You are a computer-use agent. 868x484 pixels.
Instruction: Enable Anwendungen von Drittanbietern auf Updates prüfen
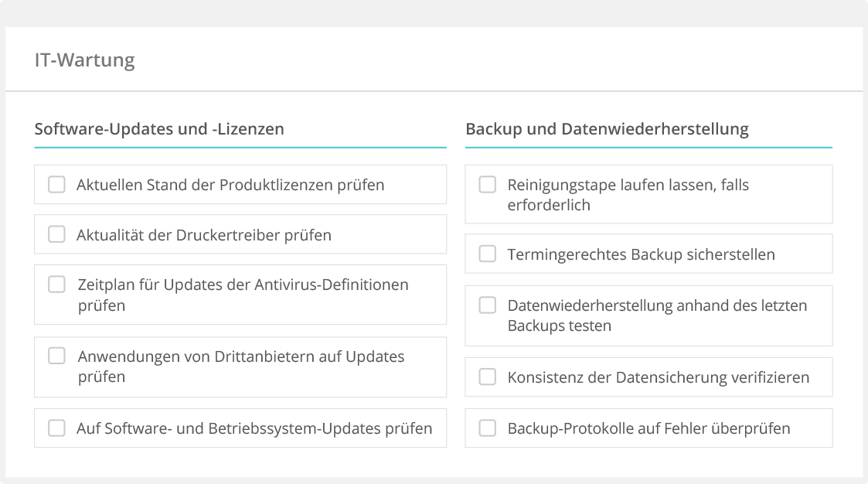click(x=56, y=357)
